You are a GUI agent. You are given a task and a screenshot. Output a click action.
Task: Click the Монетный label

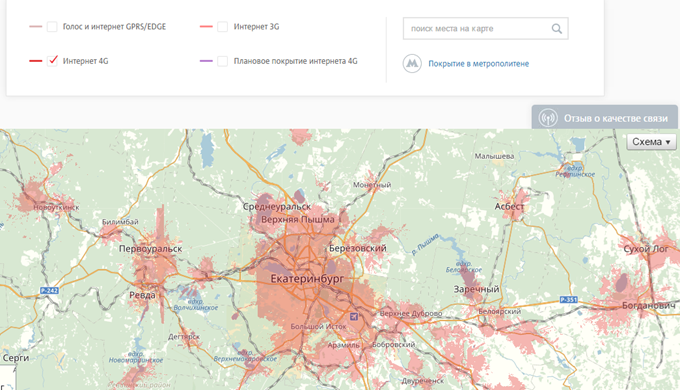372,185
